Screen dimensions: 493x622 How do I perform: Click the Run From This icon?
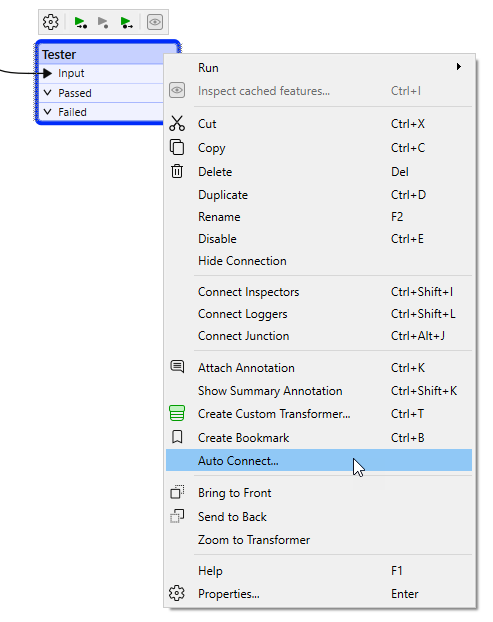tap(127, 22)
